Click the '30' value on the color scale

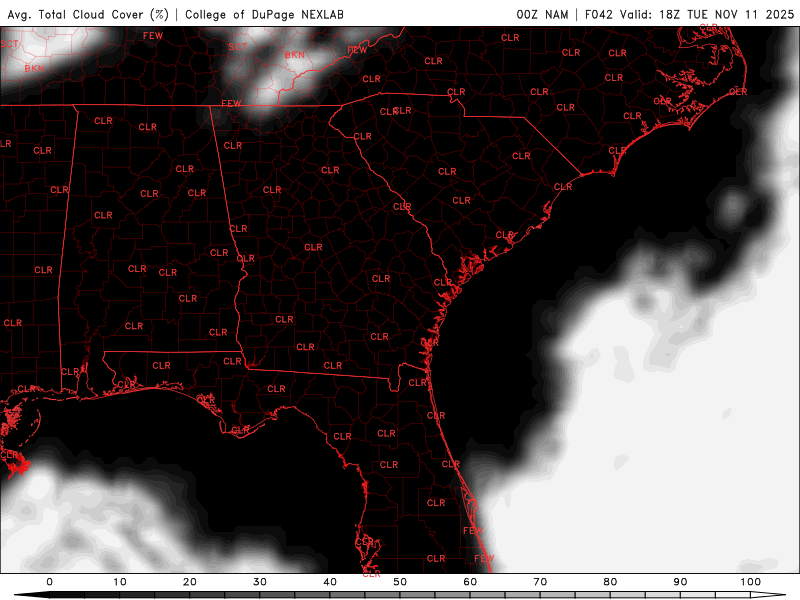[x=260, y=582]
